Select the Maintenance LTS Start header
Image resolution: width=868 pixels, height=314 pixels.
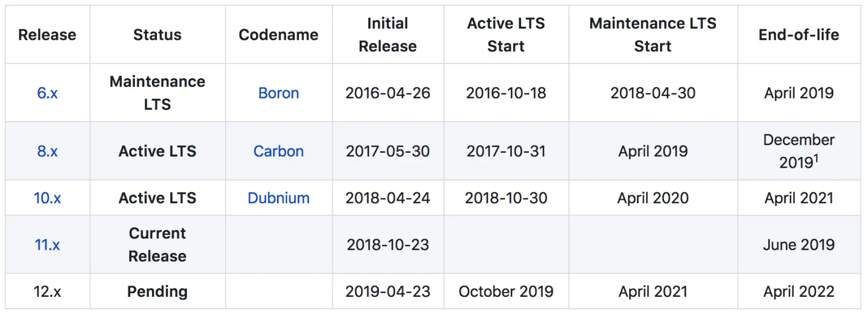click(653, 35)
